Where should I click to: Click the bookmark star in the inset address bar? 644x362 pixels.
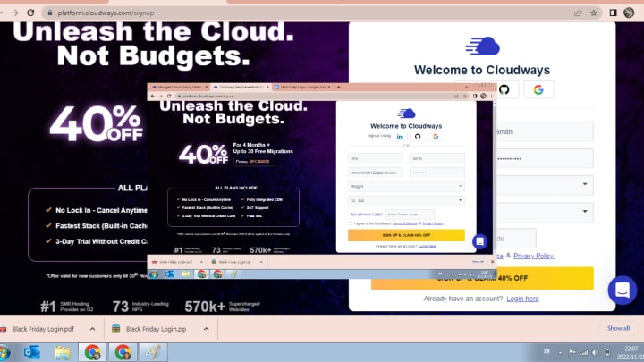(465, 96)
